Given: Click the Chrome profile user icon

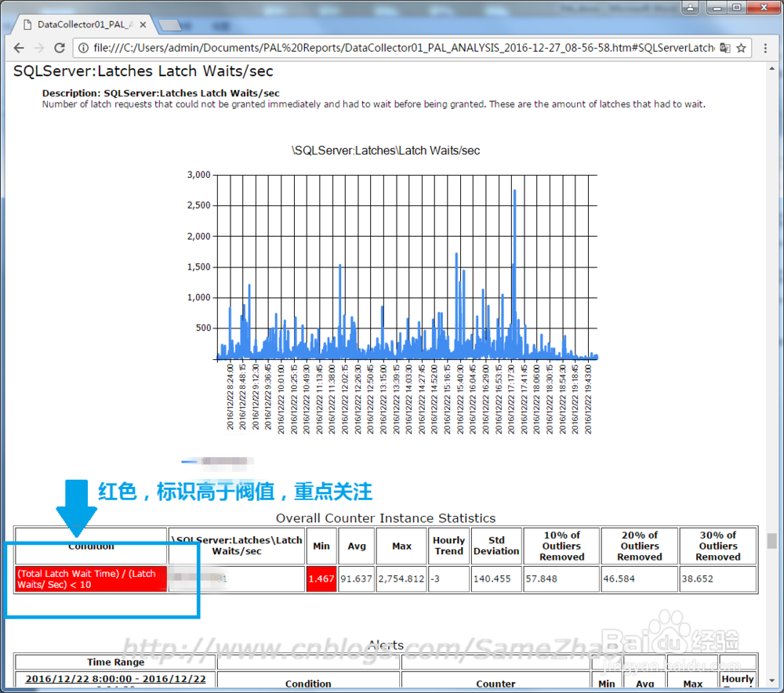Looking at the screenshot, I should pos(690,8).
